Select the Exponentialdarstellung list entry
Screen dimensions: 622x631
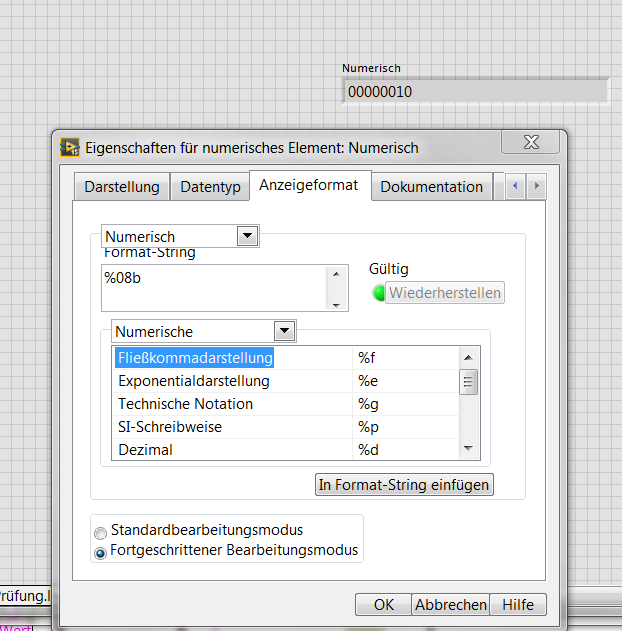233,381
